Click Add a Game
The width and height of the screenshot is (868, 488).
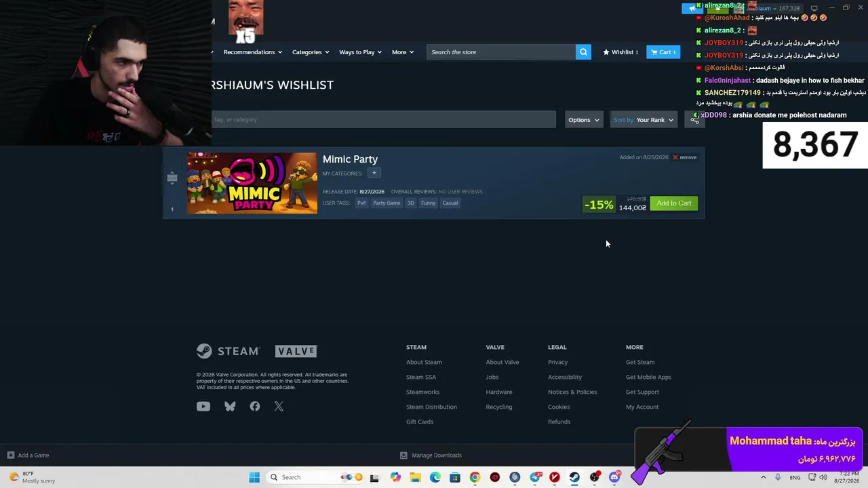click(x=28, y=455)
